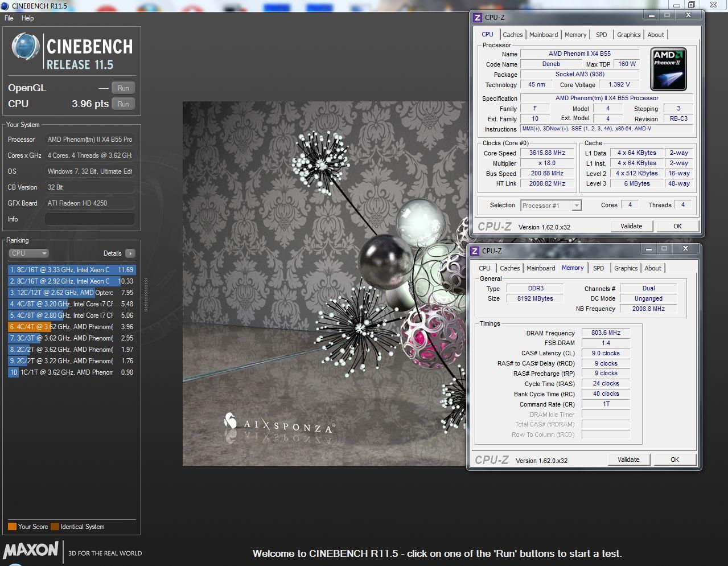Click the Your Score orange legend square
The height and width of the screenshot is (566, 728).
pos(12,527)
